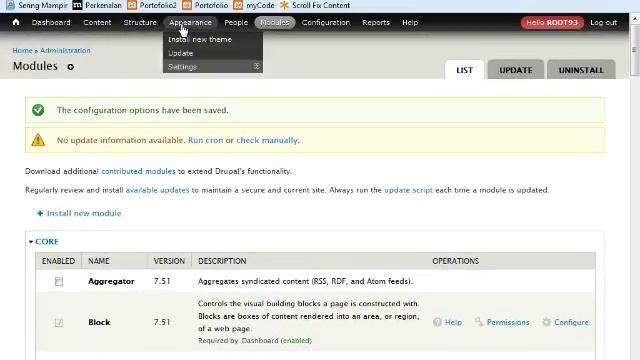Open the update script link

tap(408, 190)
